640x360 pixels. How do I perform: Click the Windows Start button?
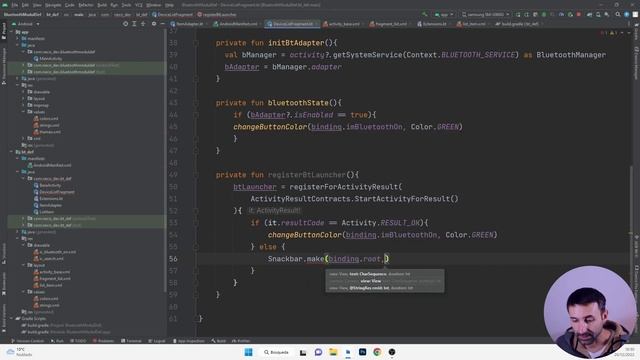(x=248, y=352)
